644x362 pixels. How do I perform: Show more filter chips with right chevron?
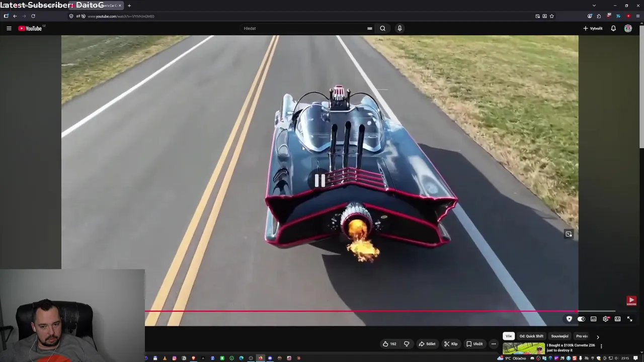(x=598, y=337)
